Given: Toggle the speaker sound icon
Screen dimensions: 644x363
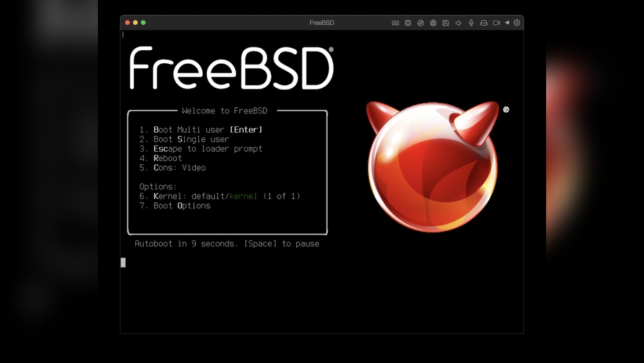Looking at the screenshot, I should (459, 23).
